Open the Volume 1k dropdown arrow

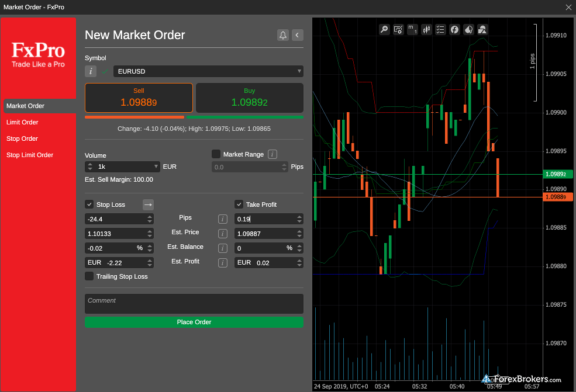[x=156, y=166]
